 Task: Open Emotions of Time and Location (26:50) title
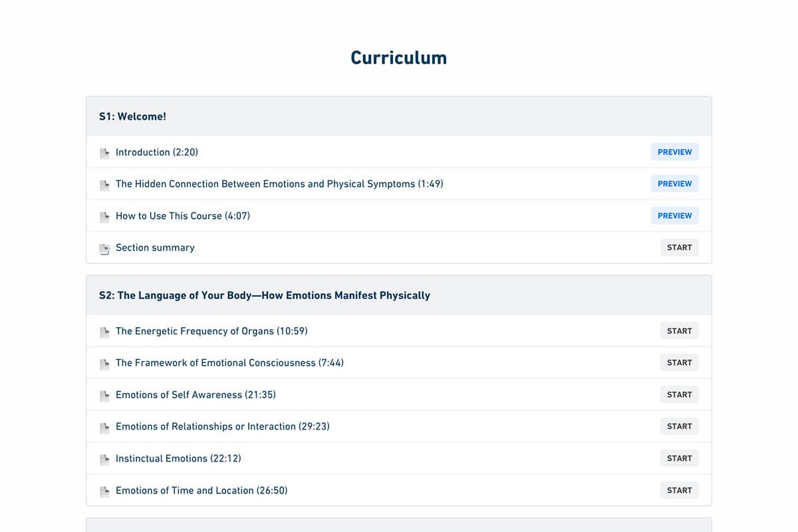click(x=201, y=491)
